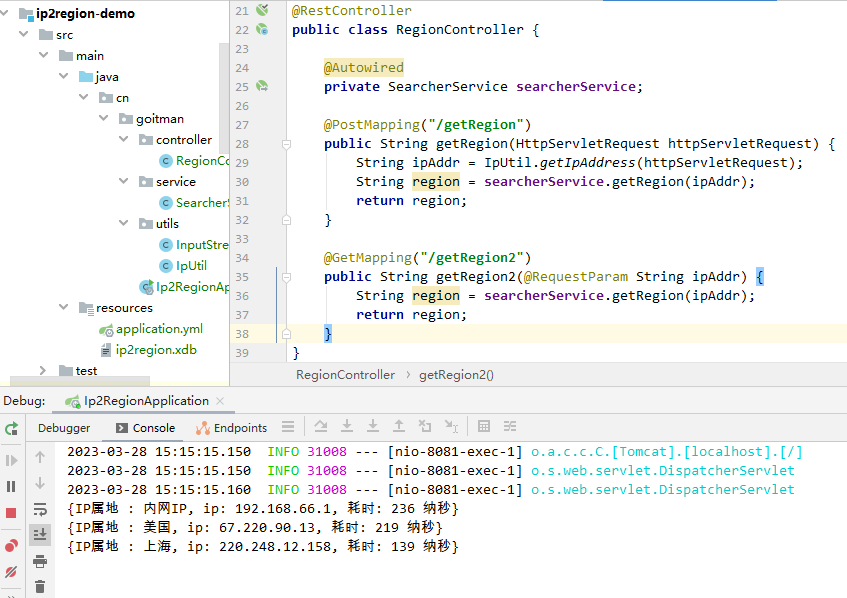
Task: Clear console with trash icon
Action: (x=40, y=586)
